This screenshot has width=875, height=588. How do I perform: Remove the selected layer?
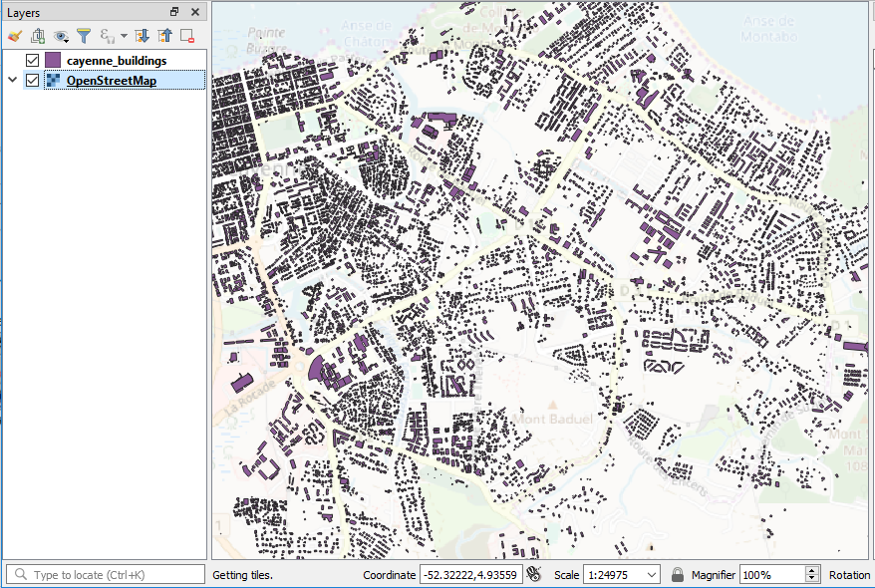pyautogui.click(x=184, y=35)
